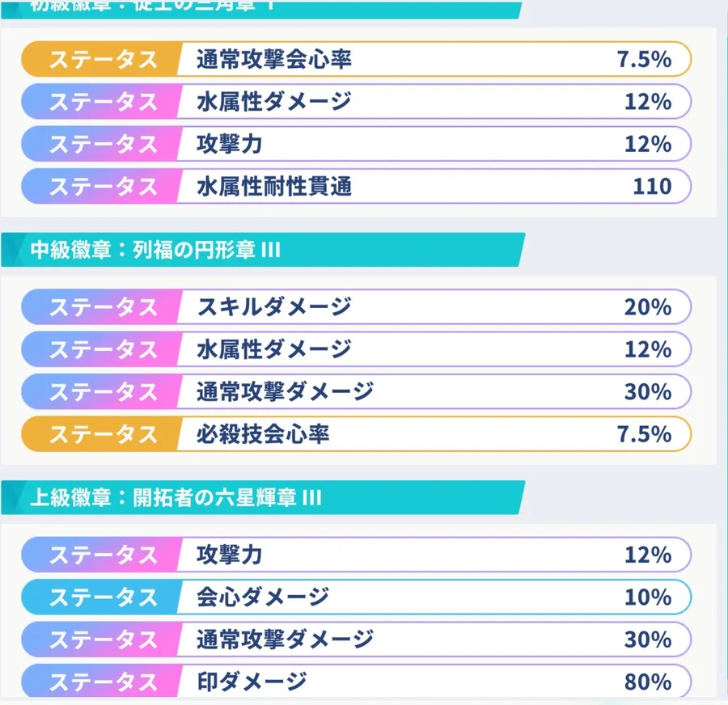This screenshot has height=705, width=728.
Task: Select the 印ダメージ stat name
Action: [x=252, y=682]
